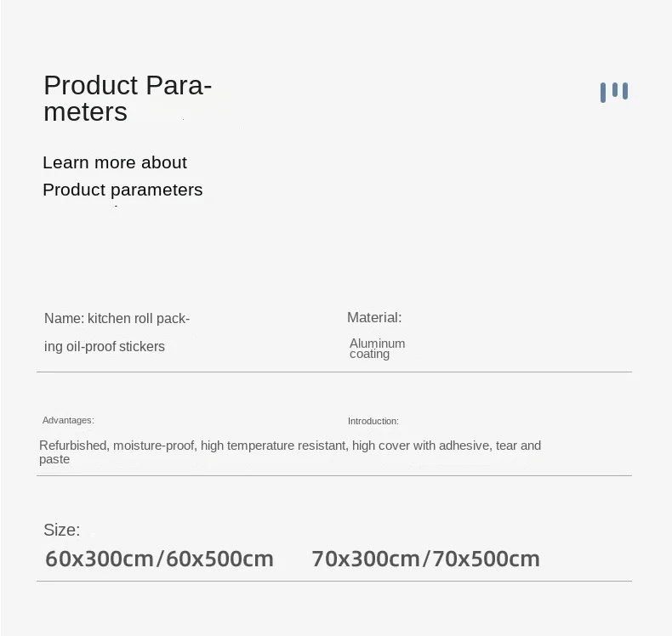Select the "Name: kitchen roll pack-" line

click(x=117, y=319)
